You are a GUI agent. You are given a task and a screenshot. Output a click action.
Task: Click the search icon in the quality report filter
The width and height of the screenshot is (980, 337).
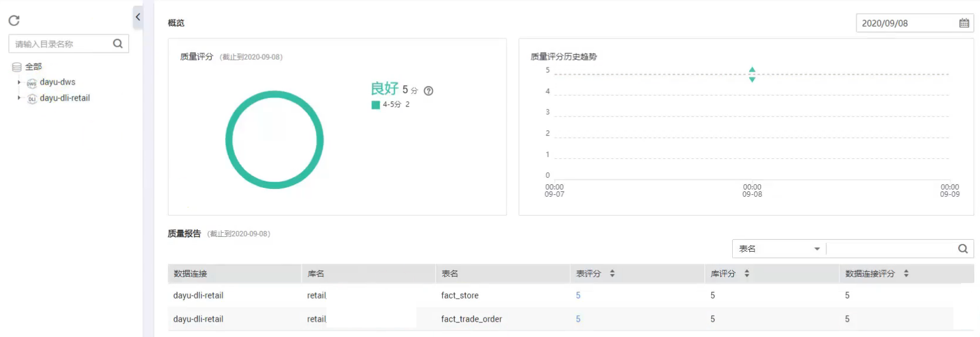[963, 249]
